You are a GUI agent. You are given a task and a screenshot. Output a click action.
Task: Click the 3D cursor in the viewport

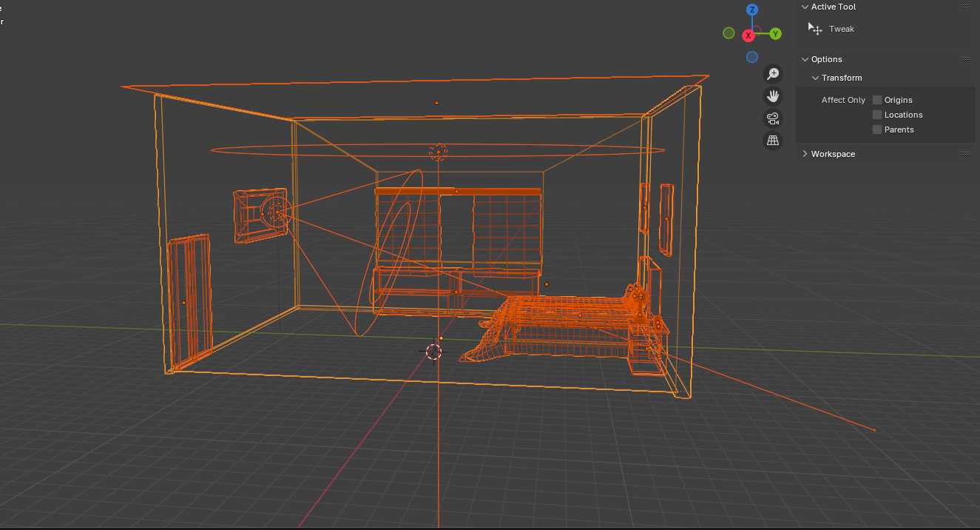click(434, 352)
